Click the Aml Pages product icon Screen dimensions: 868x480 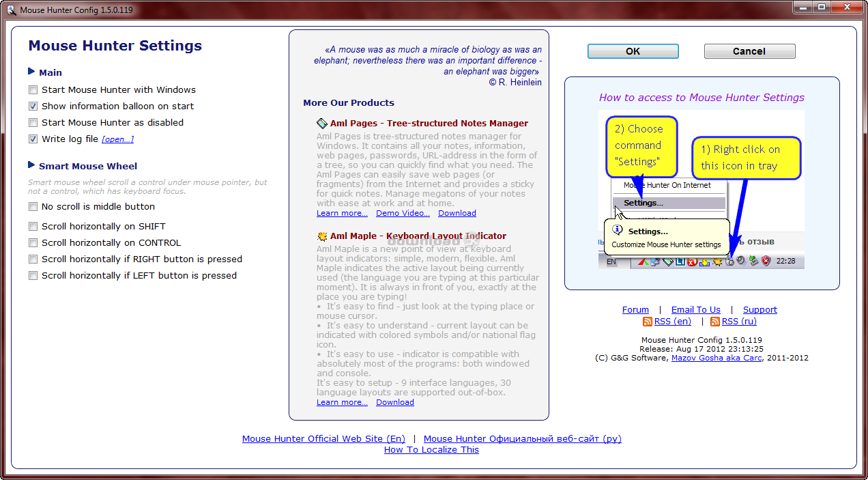[322, 124]
